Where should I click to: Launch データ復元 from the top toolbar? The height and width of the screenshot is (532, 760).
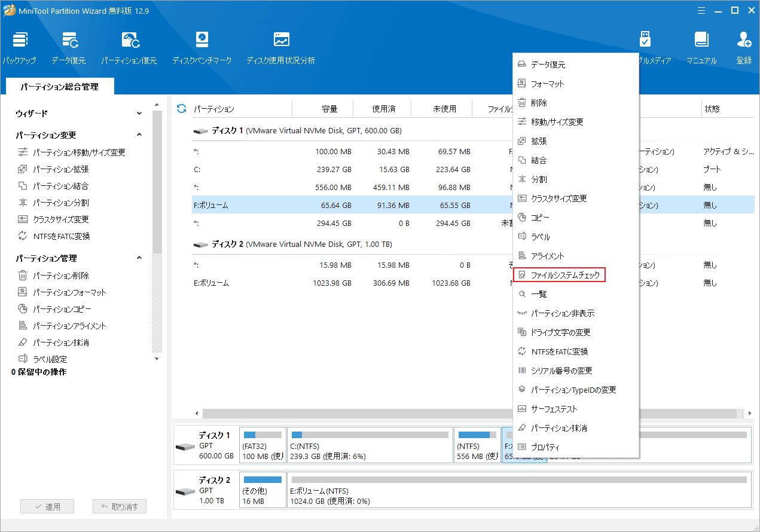[68, 48]
